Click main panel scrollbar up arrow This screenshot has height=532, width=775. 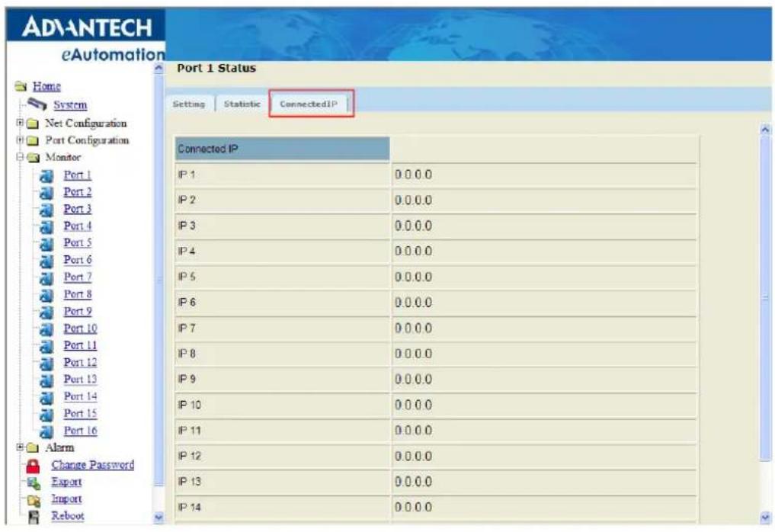pyautogui.click(x=765, y=130)
